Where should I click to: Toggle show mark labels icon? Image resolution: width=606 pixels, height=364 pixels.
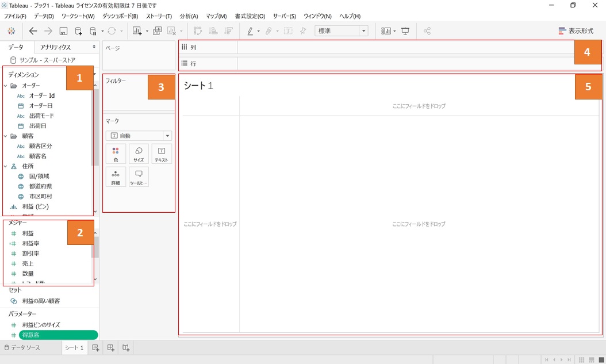[288, 31]
